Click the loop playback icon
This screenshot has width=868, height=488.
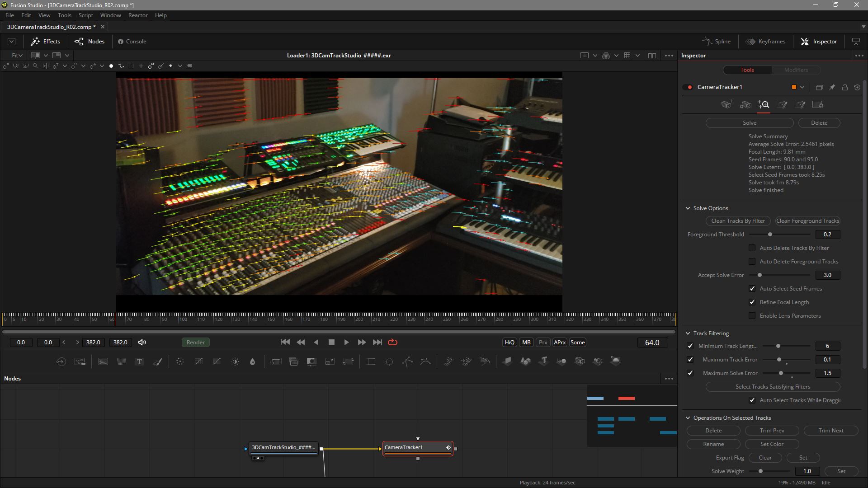click(x=392, y=342)
